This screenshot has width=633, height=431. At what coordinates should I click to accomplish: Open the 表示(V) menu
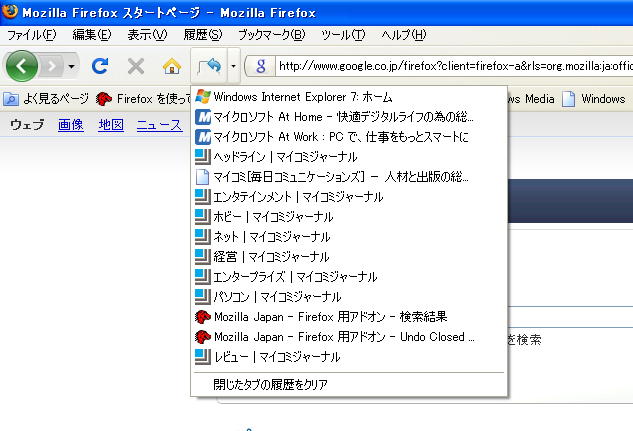147,35
